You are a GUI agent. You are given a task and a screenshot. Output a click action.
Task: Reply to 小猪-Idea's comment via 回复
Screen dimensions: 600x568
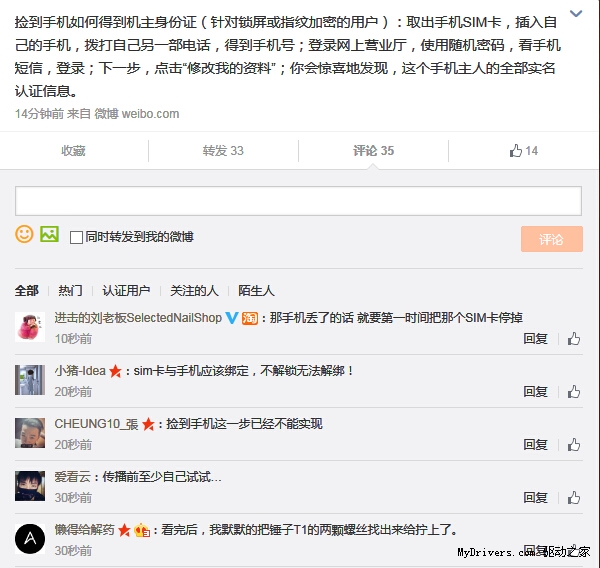tap(535, 392)
